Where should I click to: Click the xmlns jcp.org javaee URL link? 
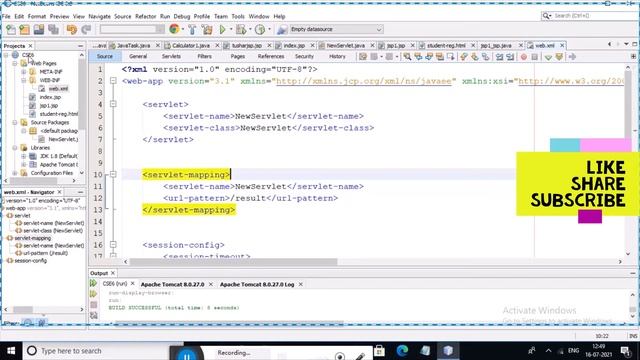(364, 81)
